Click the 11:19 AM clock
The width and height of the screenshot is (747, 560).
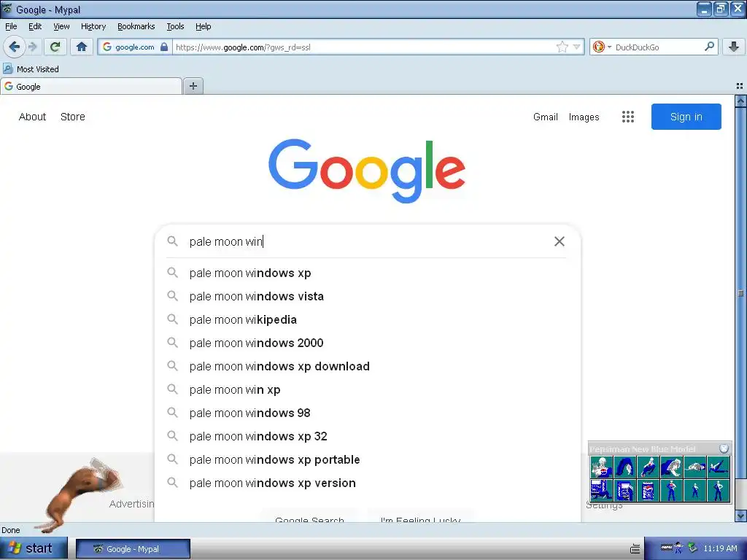[x=720, y=548]
